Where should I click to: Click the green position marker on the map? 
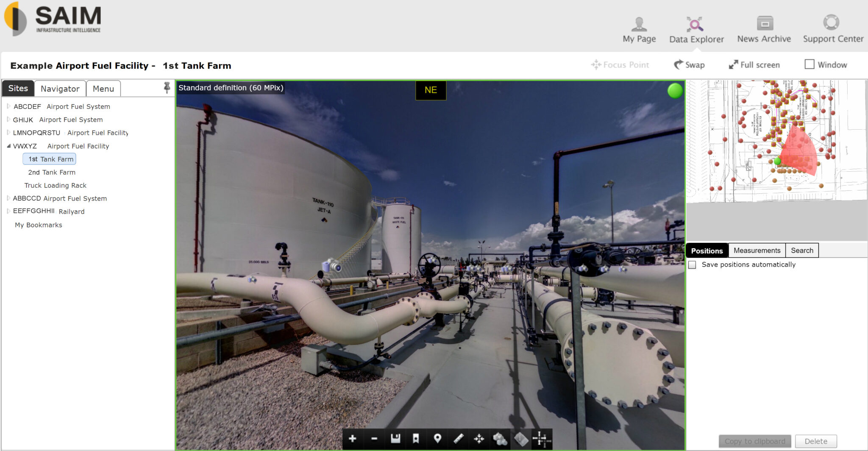[777, 161]
